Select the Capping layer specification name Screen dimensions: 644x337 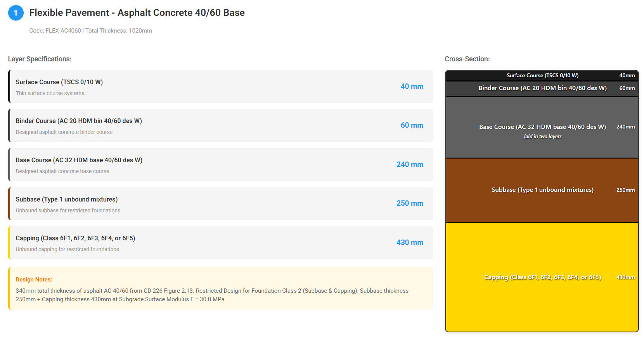point(75,238)
